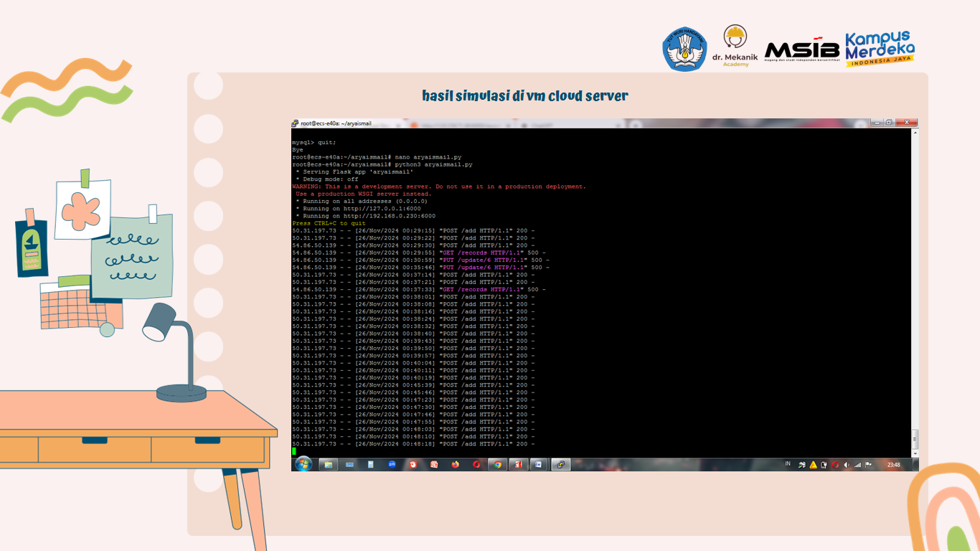Click the Show desktop strip
Viewport: 980px width, 551px height.
pyautogui.click(x=916, y=465)
